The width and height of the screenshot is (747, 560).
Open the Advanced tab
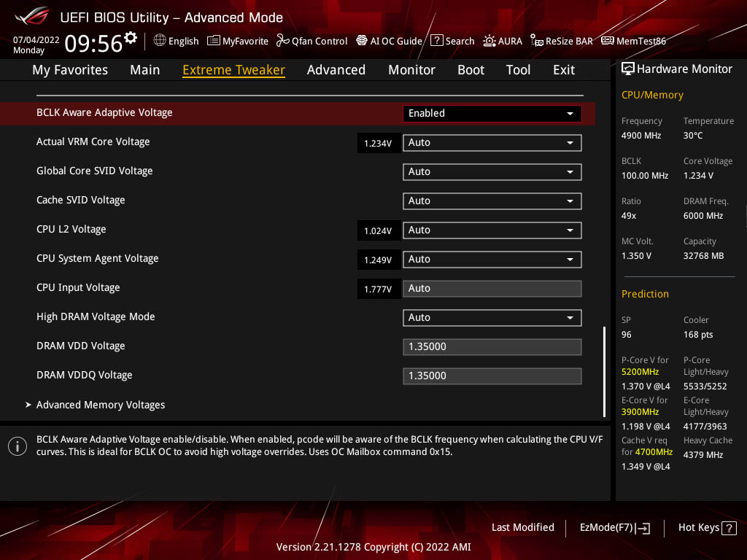[x=336, y=70]
